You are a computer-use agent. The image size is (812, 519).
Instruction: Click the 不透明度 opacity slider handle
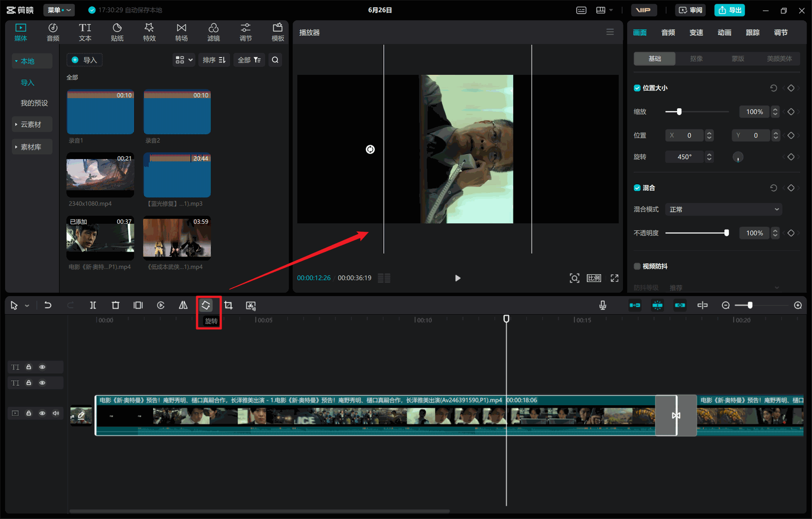[x=727, y=233]
